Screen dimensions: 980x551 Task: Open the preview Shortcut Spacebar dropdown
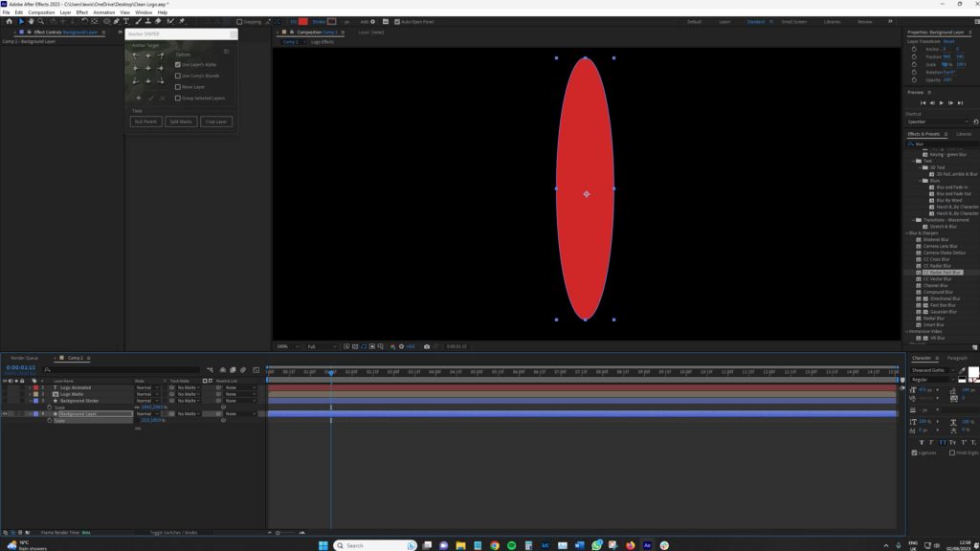point(938,121)
